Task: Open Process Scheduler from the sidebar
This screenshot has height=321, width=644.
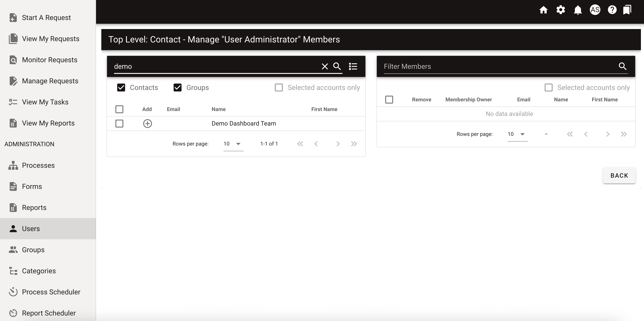Action: pos(51,292)
